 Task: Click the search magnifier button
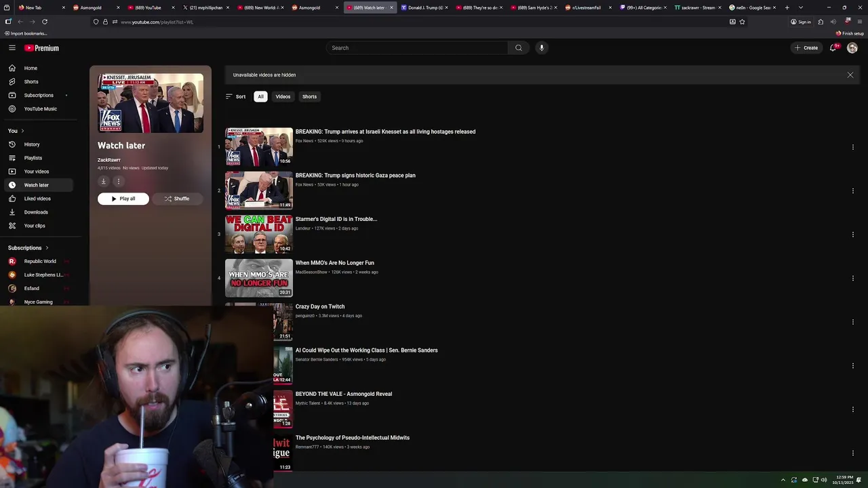[519, 47]
